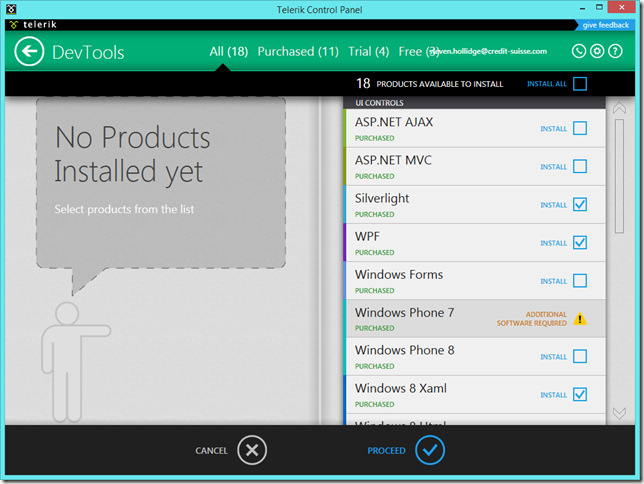
Task: Switch to the Purchased (11) tab
Action: tap(298, 51)
